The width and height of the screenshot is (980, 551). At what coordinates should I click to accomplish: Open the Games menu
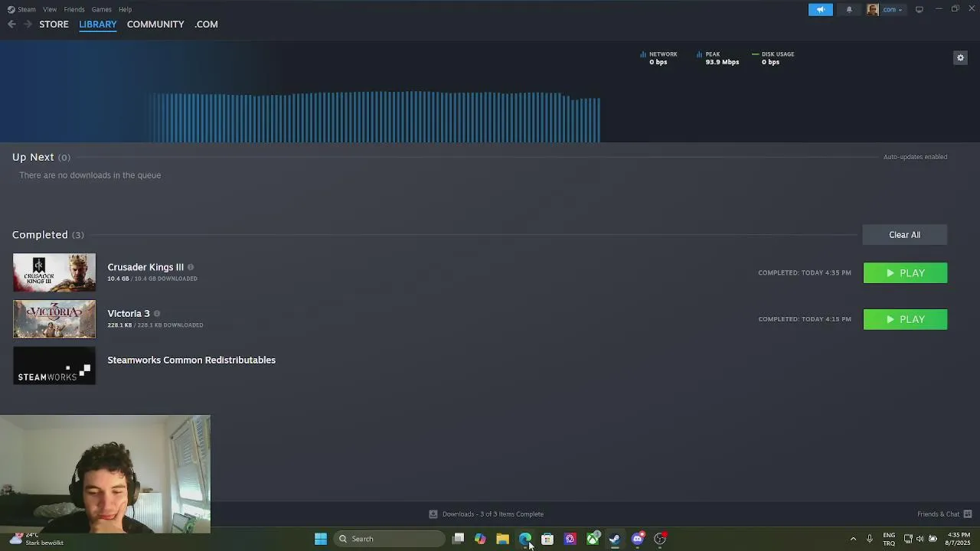pyautogui.click(x=101, y=9)
